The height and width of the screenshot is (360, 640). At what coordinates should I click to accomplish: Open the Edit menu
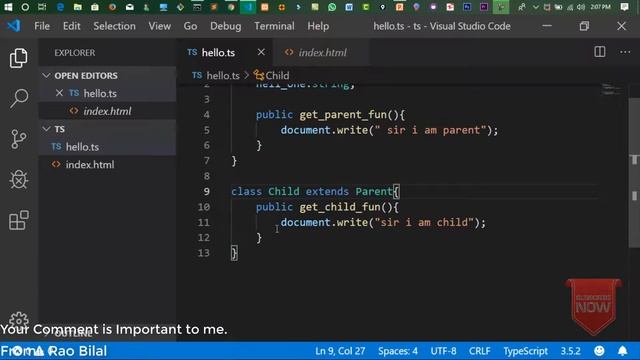point(71,26)
